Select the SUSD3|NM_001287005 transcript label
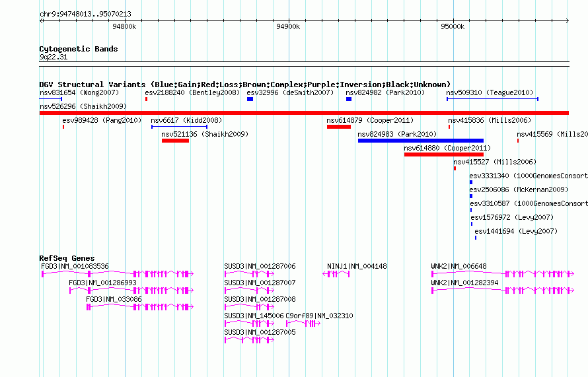Screen dimensions: 588x377 click(x=260, y=332)
